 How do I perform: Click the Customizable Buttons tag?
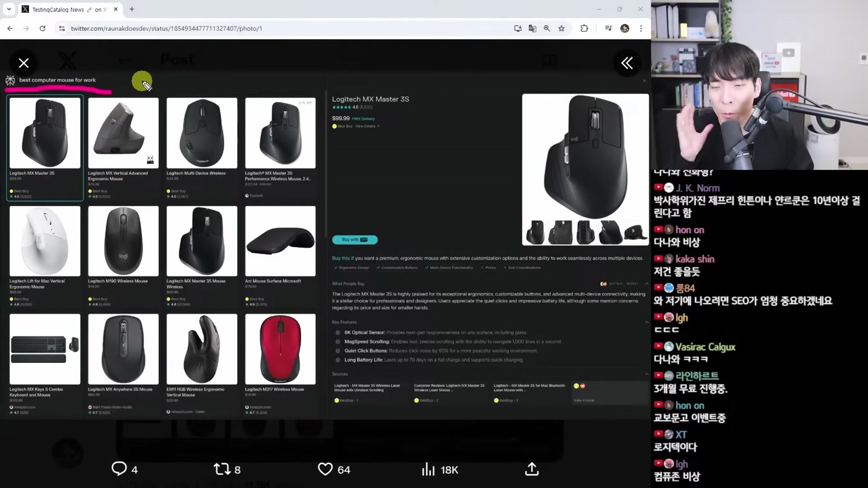click(397, 268)
